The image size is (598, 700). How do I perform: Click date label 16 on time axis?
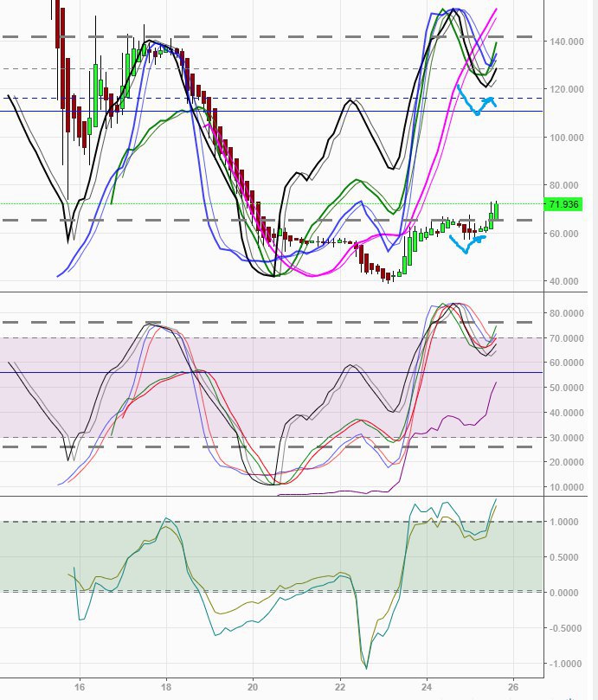(x=80, y=687)
